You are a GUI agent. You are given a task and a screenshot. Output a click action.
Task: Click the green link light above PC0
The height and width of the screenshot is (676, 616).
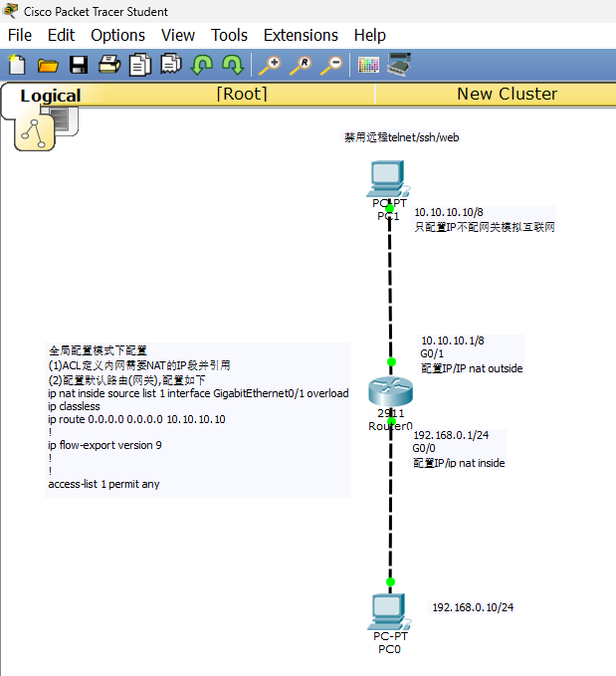coord(390,582)
